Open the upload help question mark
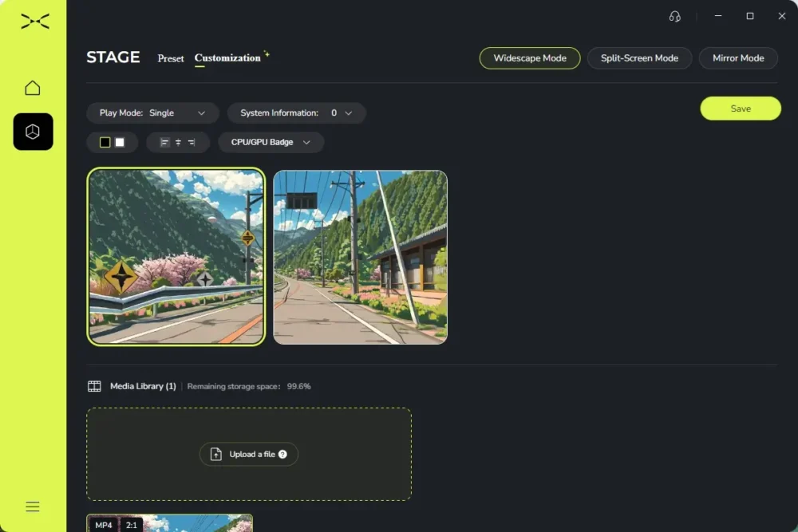Viewport: 798px width, 532px height. 282,454
